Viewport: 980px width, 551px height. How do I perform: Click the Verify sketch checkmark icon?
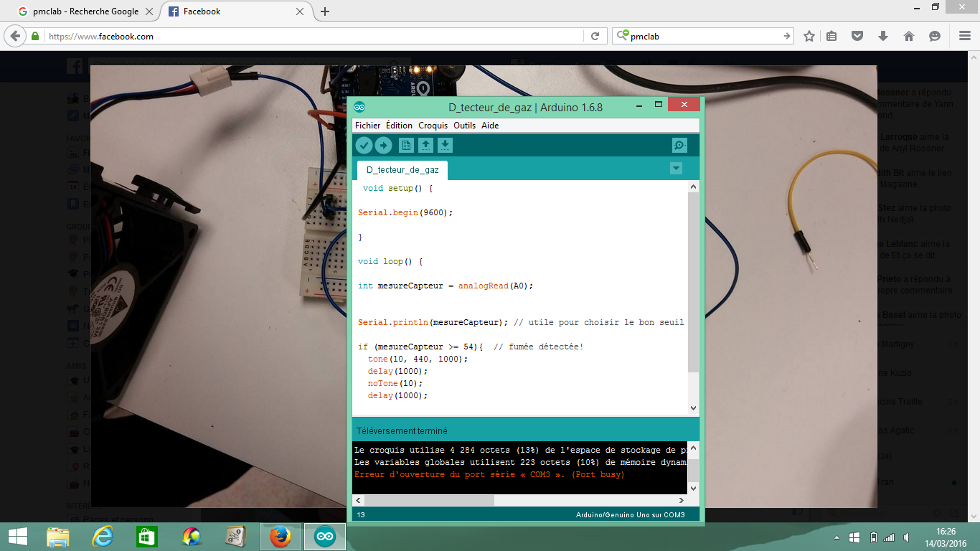coord(364,146)
